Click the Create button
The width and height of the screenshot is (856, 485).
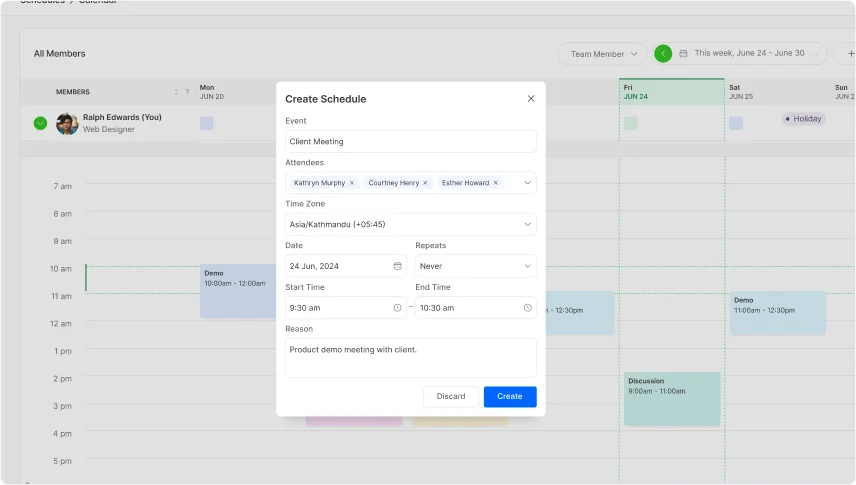click(x=510, y=396)
